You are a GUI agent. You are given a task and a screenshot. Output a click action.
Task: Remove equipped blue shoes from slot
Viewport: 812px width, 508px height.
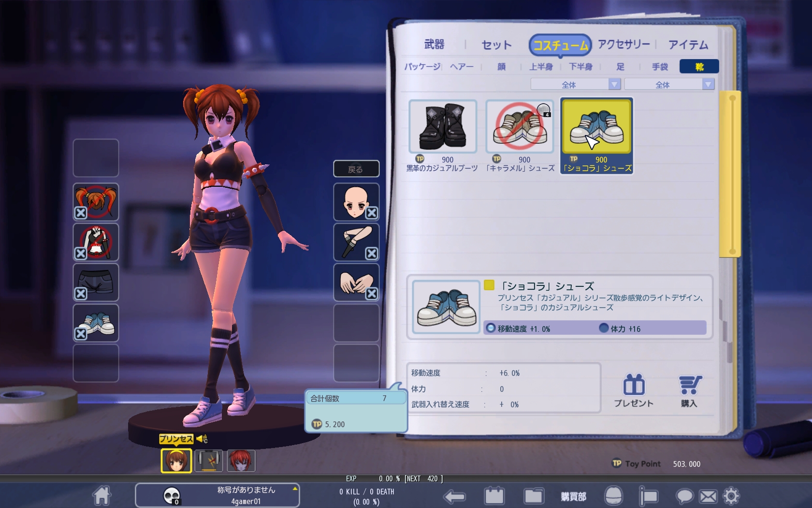pos(81,334)
